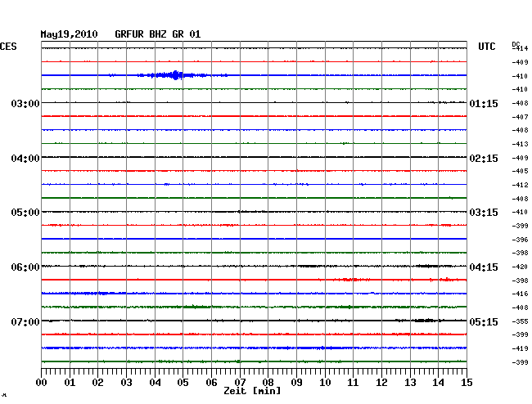Click the 05:15 UTC time label
The image size is (532, 404).
pyautogui.click(x=484, y=321)
